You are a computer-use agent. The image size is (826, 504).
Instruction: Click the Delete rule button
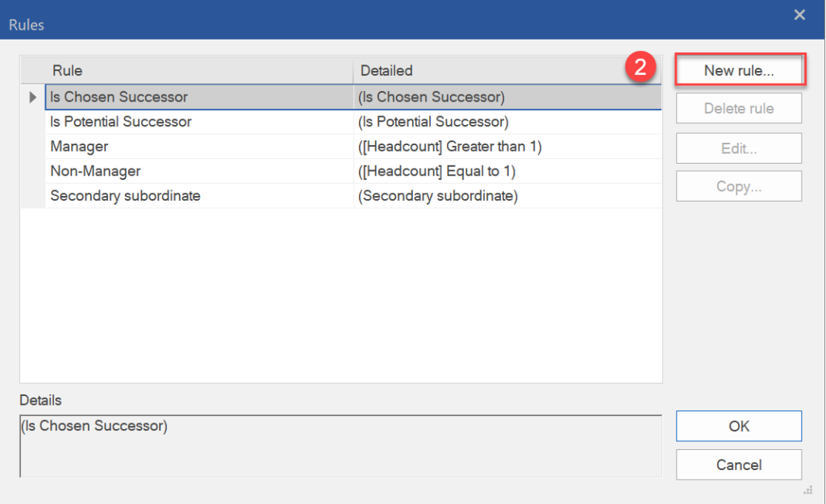pos(739,109)
